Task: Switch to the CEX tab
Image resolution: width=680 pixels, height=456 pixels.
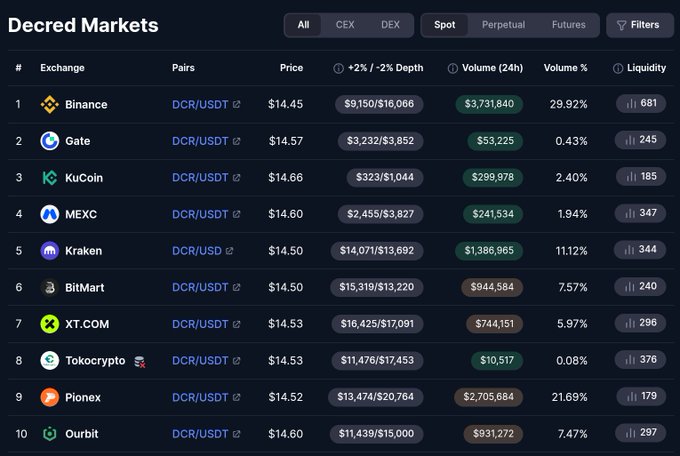Action: 345,25
